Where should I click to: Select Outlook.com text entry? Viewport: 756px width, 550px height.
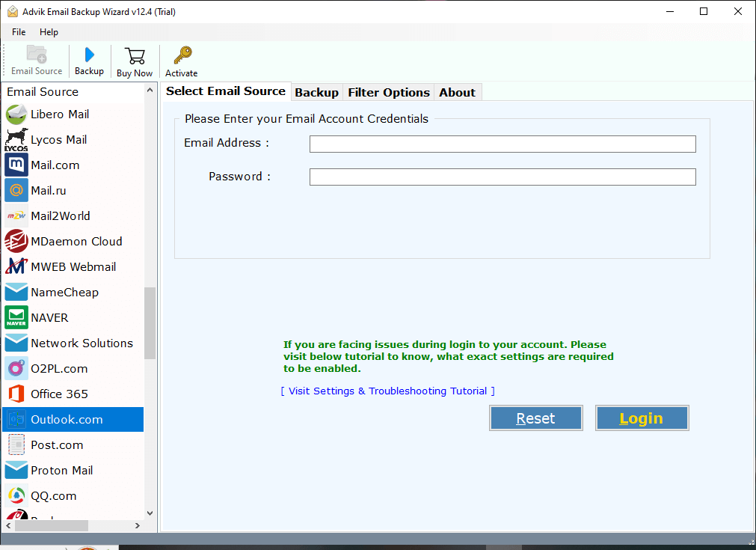[67, 419]
